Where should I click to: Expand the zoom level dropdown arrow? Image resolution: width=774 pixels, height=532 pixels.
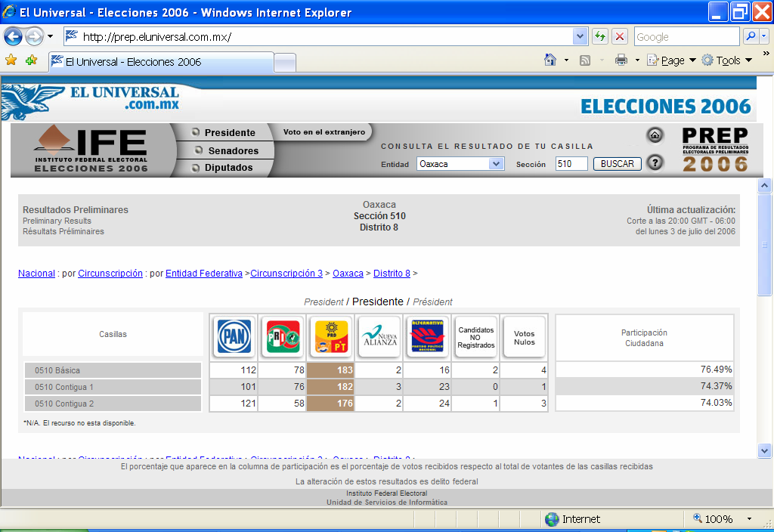[x=749, y=519]
